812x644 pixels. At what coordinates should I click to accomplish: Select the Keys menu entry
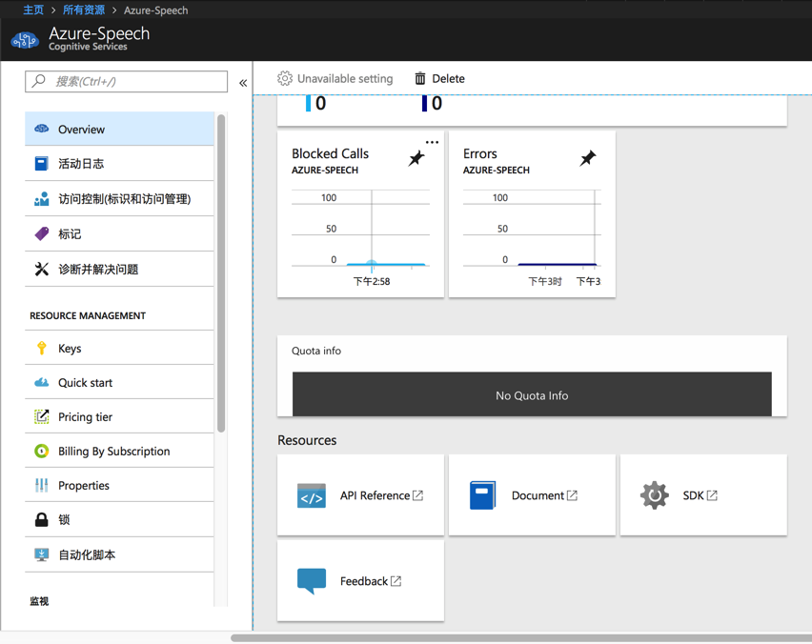[x=119, y=348]
